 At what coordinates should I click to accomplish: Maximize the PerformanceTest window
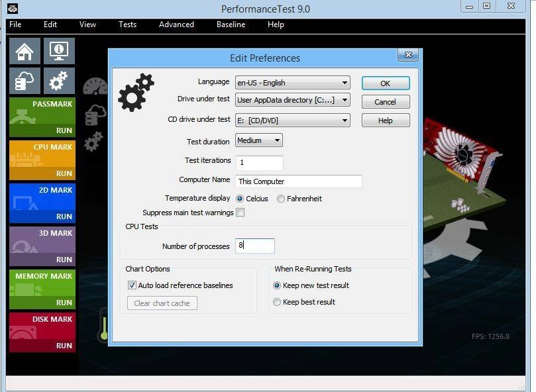pos(487,6)
